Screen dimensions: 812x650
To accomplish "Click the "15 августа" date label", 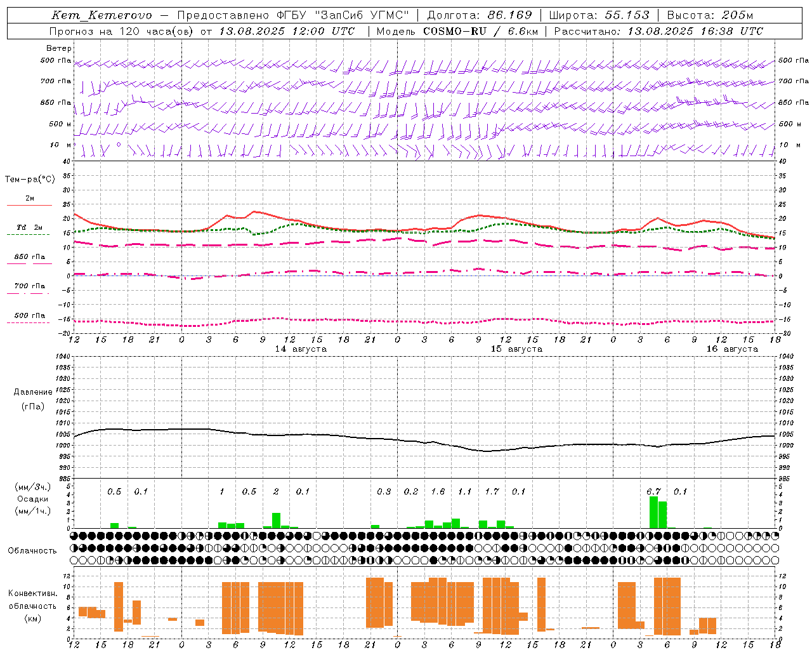I will click(x=516, y=349).
